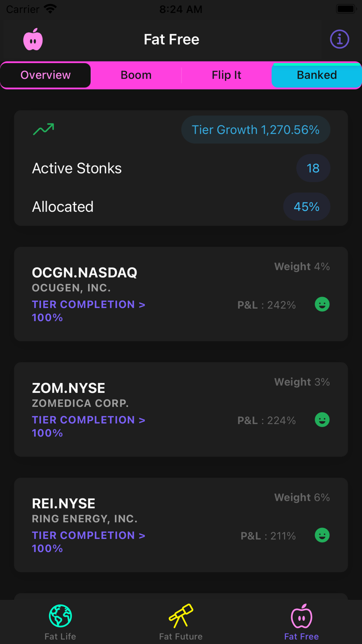The image size is (362, 644).
Task: Tap the pink apple logo icon
Action: [33, 39]
